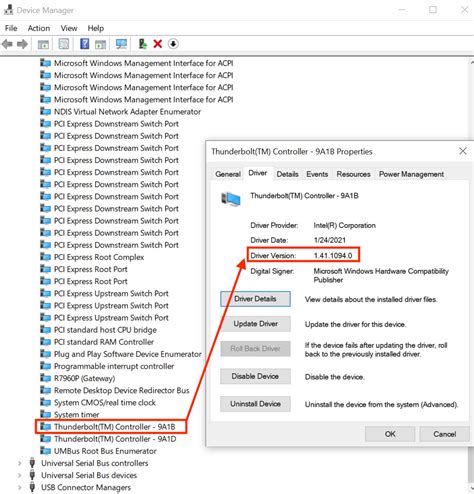Click the Driver Date value 1/24/2021
474x494 pixels.
pyautogui.click(x=329, y=240)
